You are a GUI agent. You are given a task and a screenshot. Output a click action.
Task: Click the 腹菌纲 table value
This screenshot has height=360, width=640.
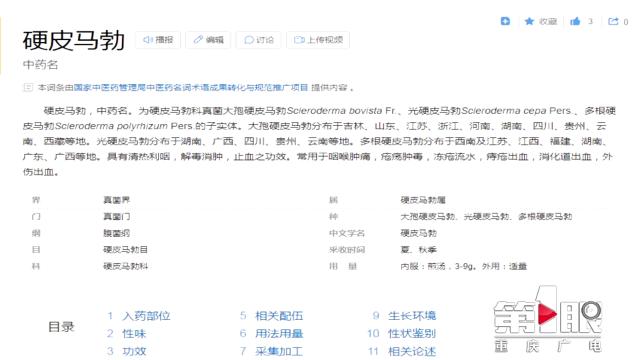click(x=116, y=233)
